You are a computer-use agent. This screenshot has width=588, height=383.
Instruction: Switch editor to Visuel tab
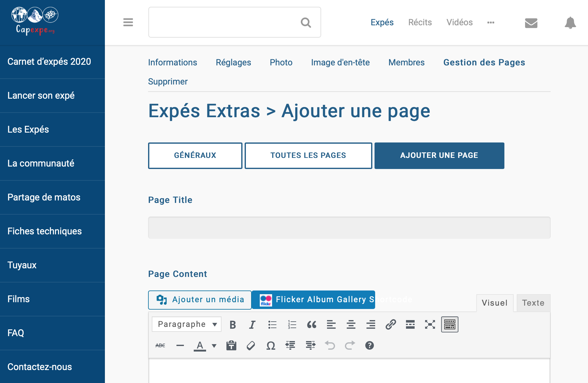click(495, 303)
